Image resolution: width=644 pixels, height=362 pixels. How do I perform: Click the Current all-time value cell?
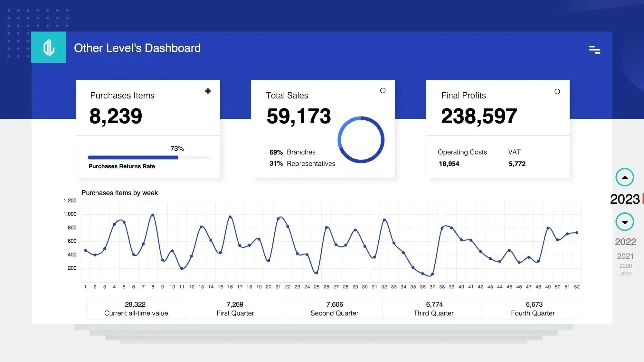(x=136, y=308)
